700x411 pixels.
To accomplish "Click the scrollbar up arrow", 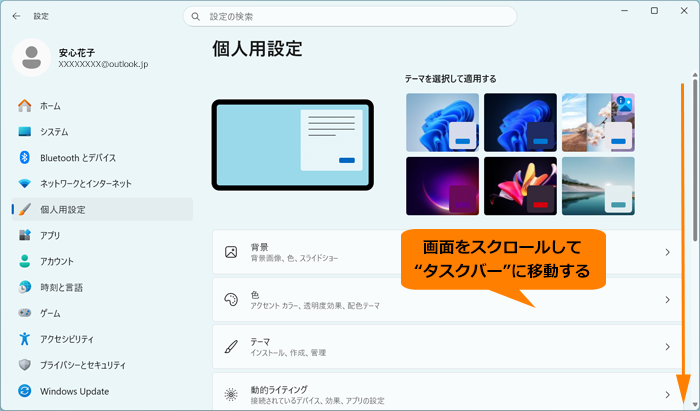I will (x=695, y=75).
